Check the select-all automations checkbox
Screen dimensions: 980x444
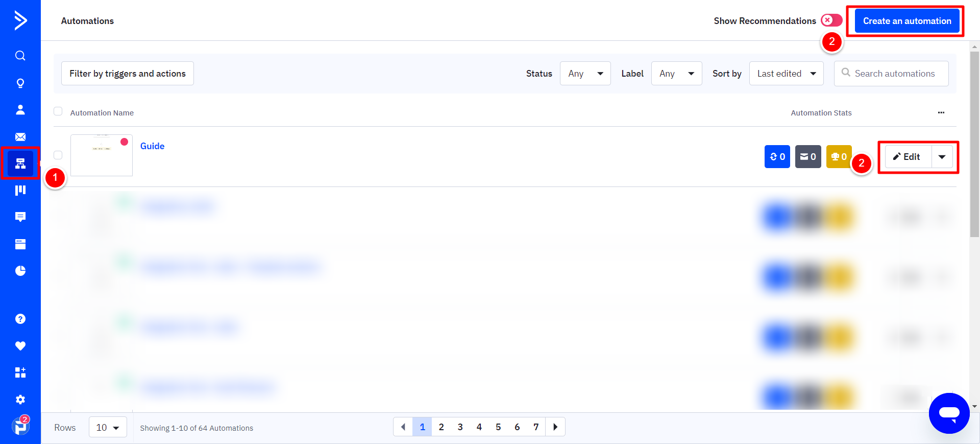(x=58, y=111)
